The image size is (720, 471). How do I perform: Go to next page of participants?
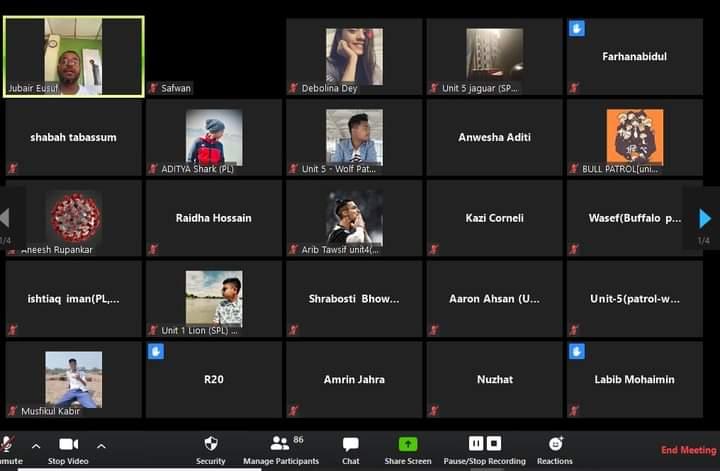click(x=705, y=218)
